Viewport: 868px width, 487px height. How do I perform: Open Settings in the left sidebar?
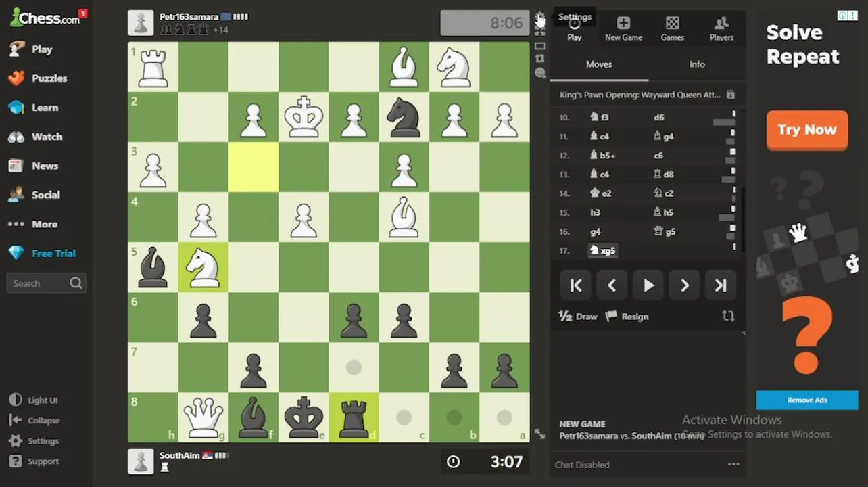pos(34,441)
